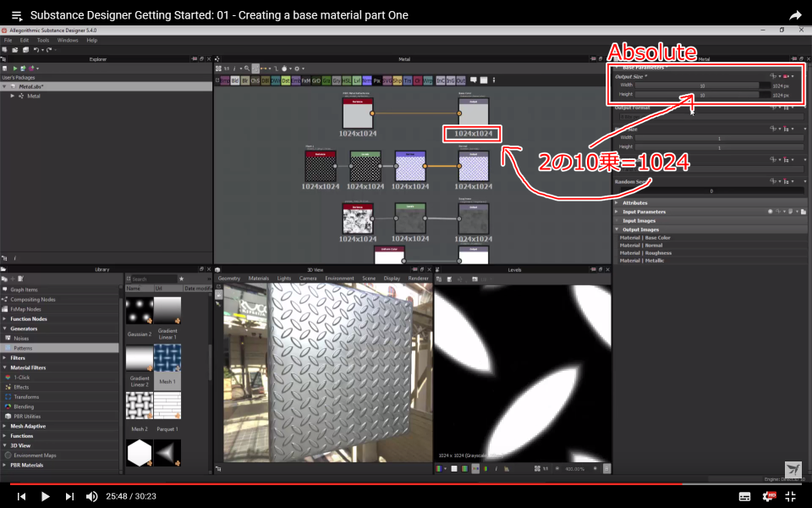Open the Help menu

pyautogui.click(x=91, y=40)
